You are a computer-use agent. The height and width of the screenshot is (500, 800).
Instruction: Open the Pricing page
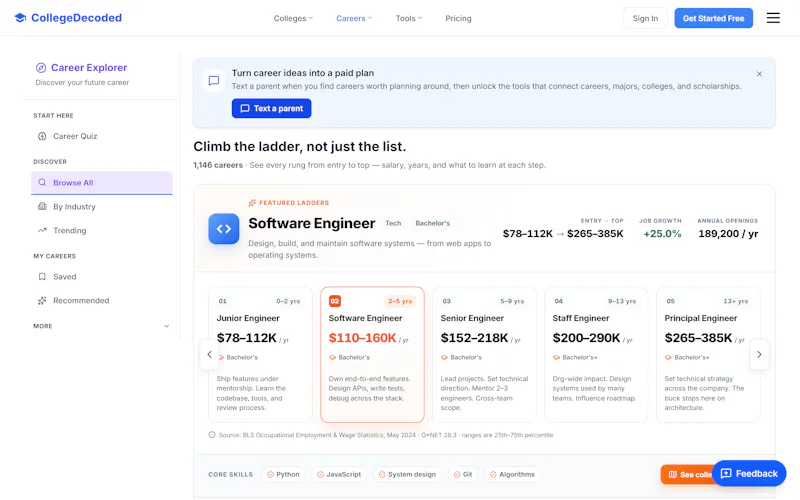(x=458, y=18)
